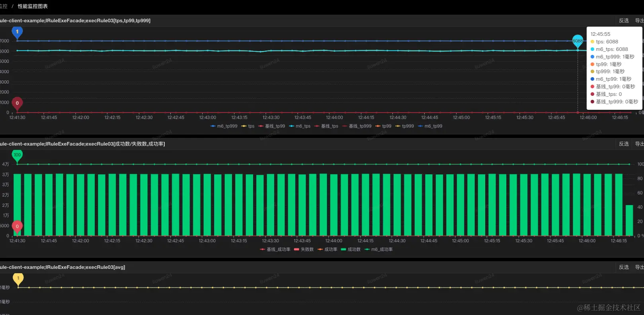Image resolution: width=644 pixels, height=315 pixels.
Task: Click 12:44:00 axis label in success chart
Action: click(334, 241)
